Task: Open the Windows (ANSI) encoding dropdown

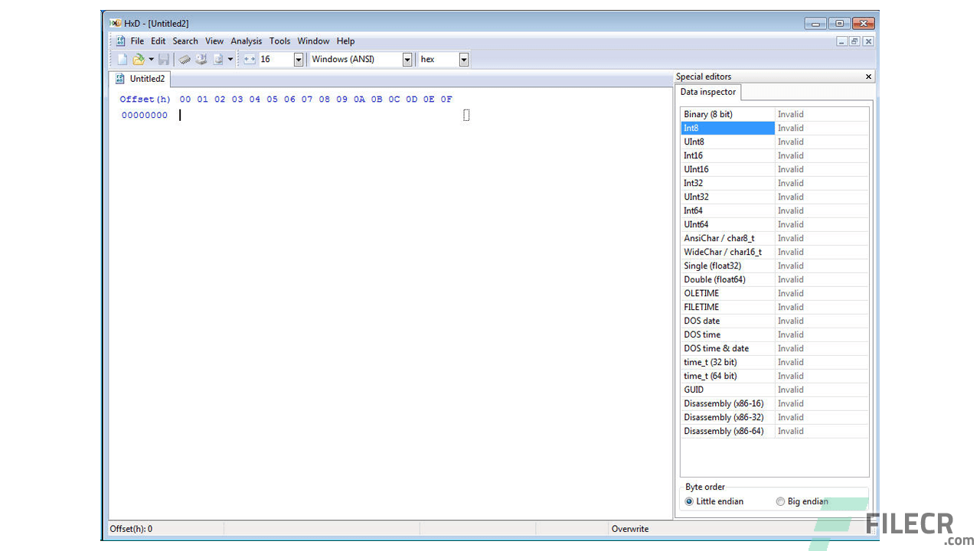Action: click(x=405, y=59)
